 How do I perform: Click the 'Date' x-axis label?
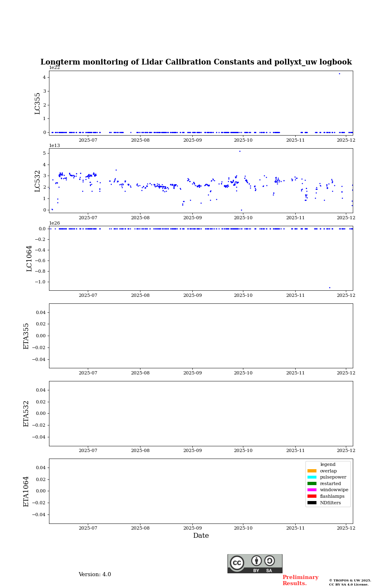(x=201, y=536)
